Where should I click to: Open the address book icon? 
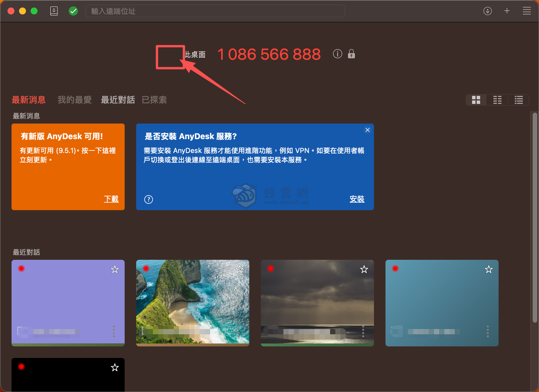(x=54, y=11)
